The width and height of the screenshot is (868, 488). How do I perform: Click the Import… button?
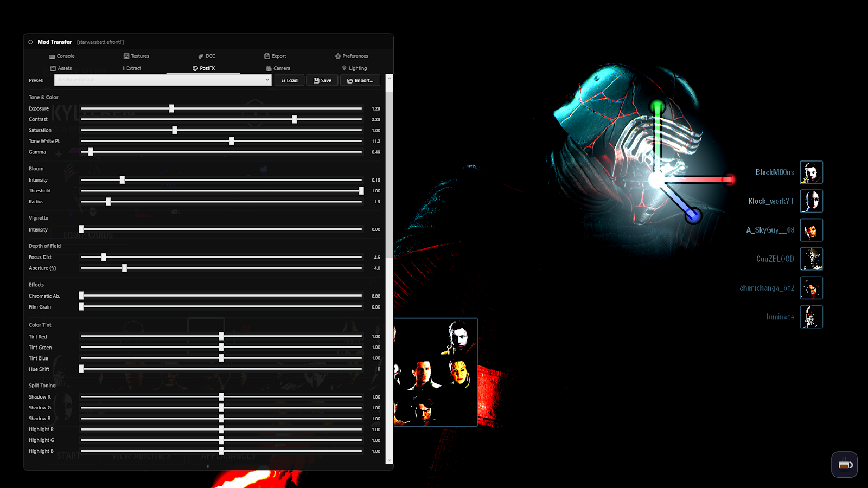pyautogui.click(x=360, y=80)
